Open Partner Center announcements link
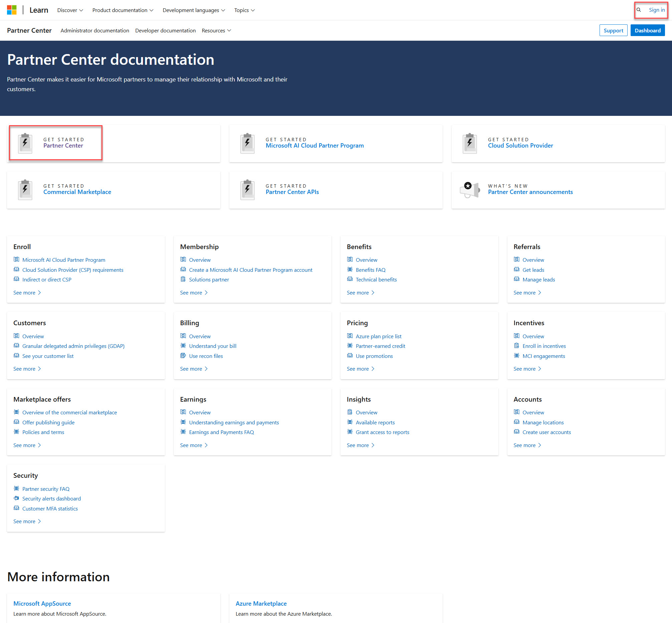The height and width of the screenshot is (623, 672). 530,192
